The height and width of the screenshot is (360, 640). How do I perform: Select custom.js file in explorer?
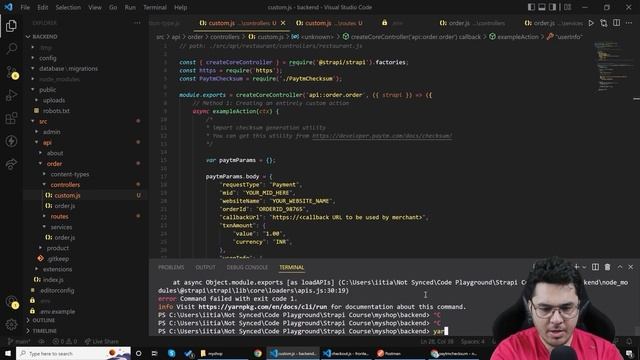pos(67,196)
